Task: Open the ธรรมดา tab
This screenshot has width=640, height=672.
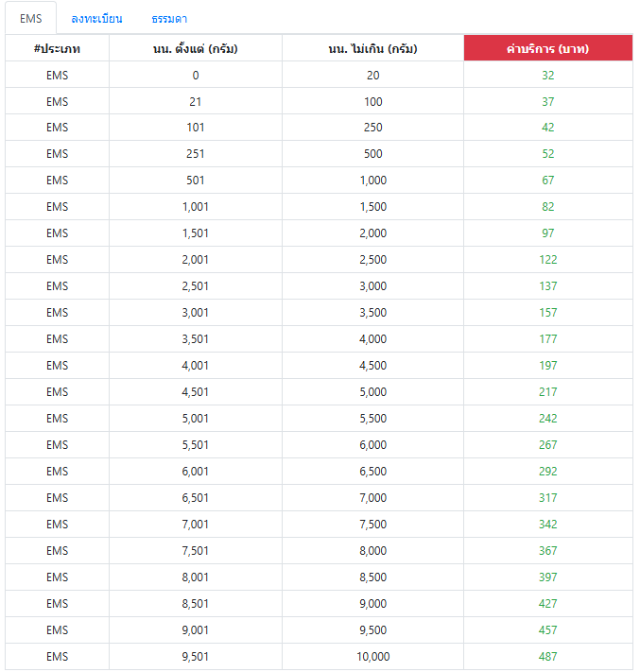Action: 169,19
